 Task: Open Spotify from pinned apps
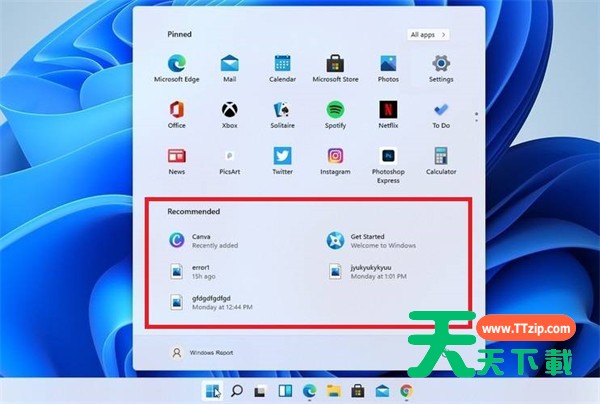(x=335, y=115)
